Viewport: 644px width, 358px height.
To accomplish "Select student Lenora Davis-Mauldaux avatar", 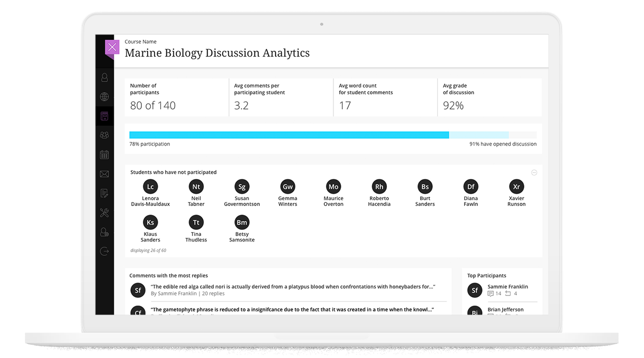I will pyautogui.click(x=150, y=186).
